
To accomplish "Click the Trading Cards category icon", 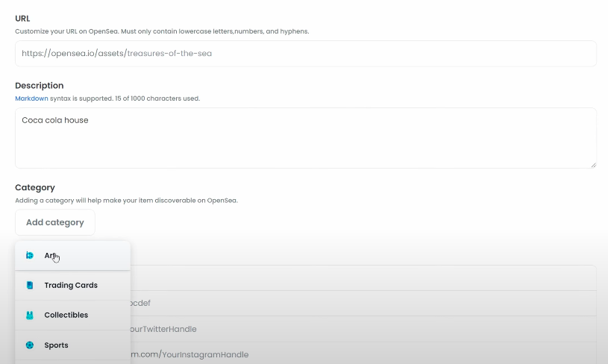I will [x=30, y=286].
